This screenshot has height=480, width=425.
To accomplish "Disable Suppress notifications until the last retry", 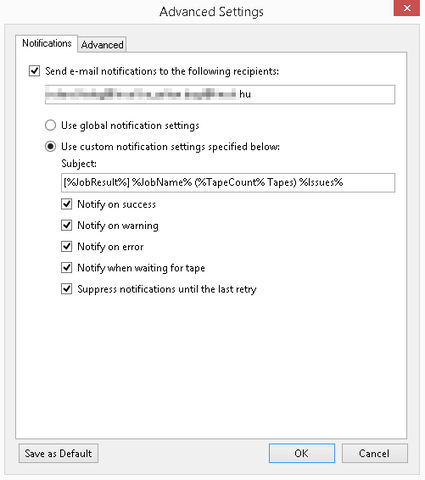I will tap(67, 289).
